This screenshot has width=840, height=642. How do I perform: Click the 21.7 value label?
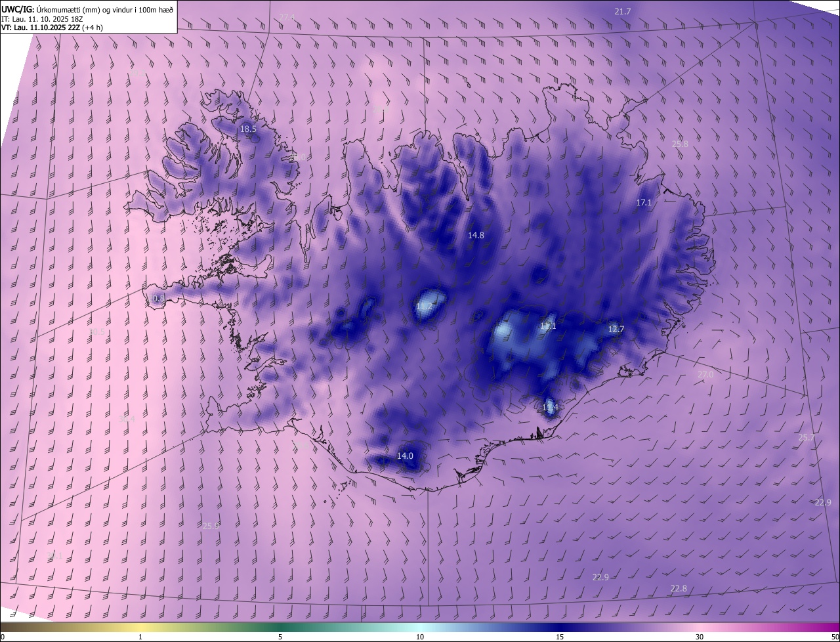pos(623,12)
